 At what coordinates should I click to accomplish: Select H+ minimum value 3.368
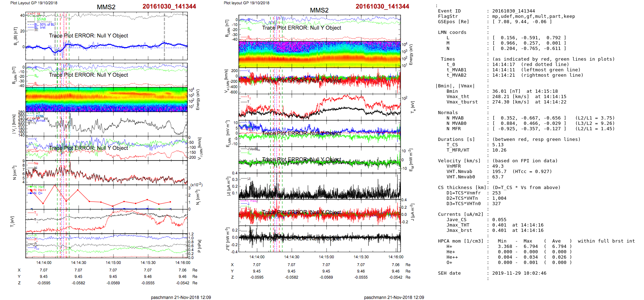pyautogui.click(x=505, y=246)
